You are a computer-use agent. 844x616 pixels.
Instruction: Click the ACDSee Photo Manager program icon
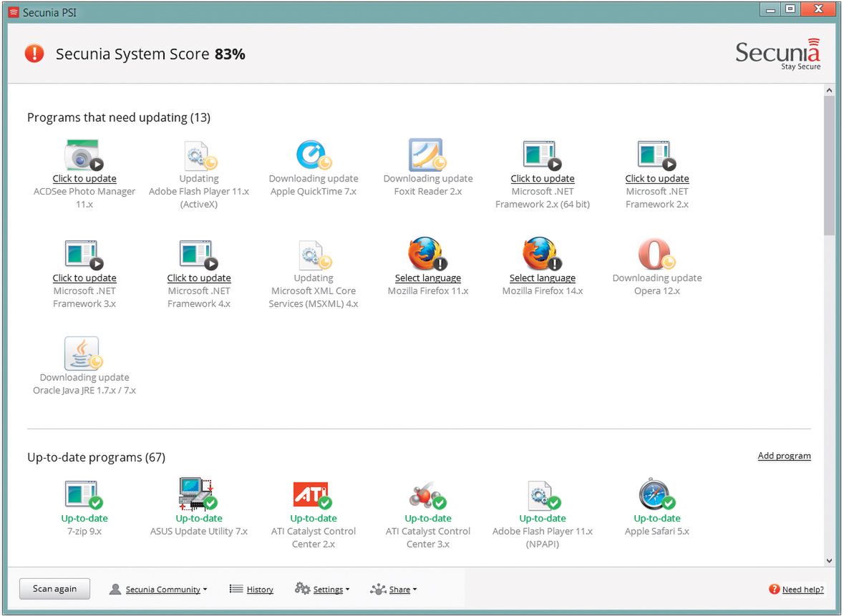click(84, 155)
